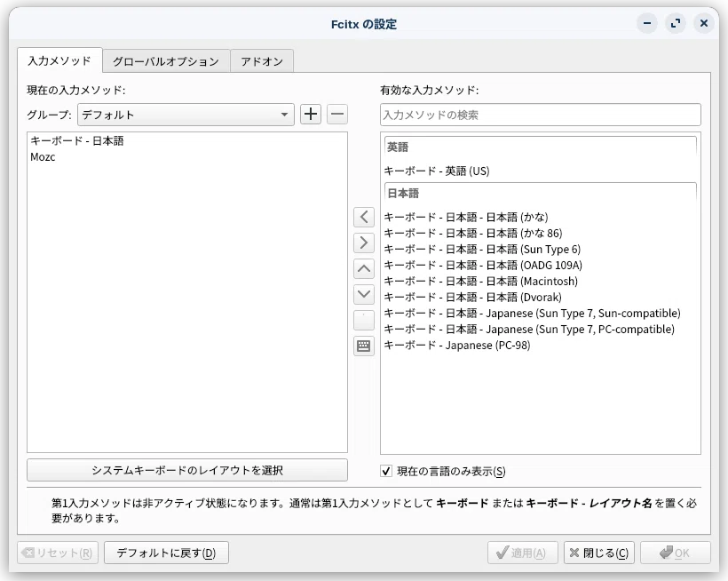Switch to the グローバルオプション tab

[x=166, y=61]
